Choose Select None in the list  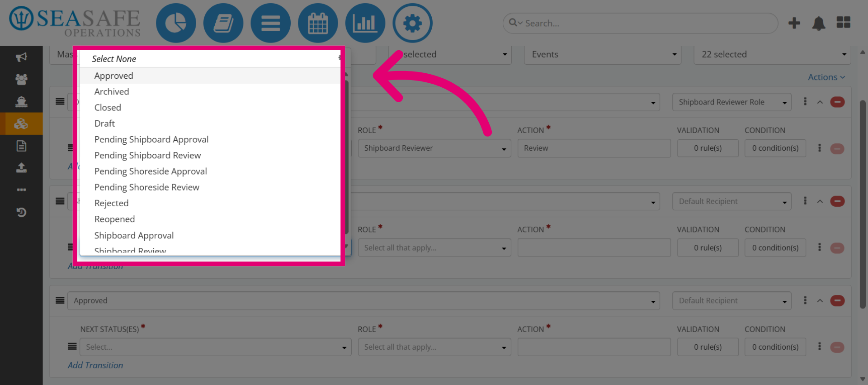click(114, 59)
